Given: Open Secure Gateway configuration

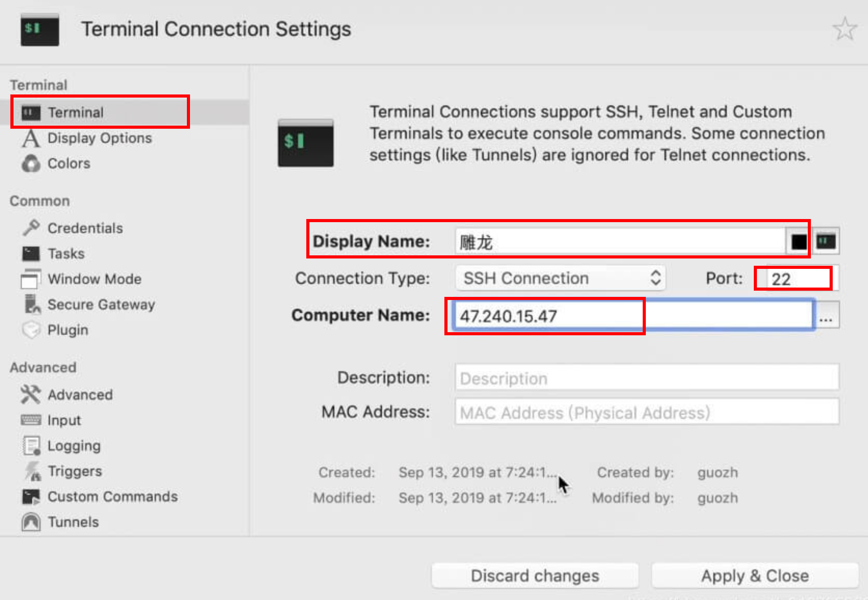Looking at the screenshot, I should [x=101, y=305].
